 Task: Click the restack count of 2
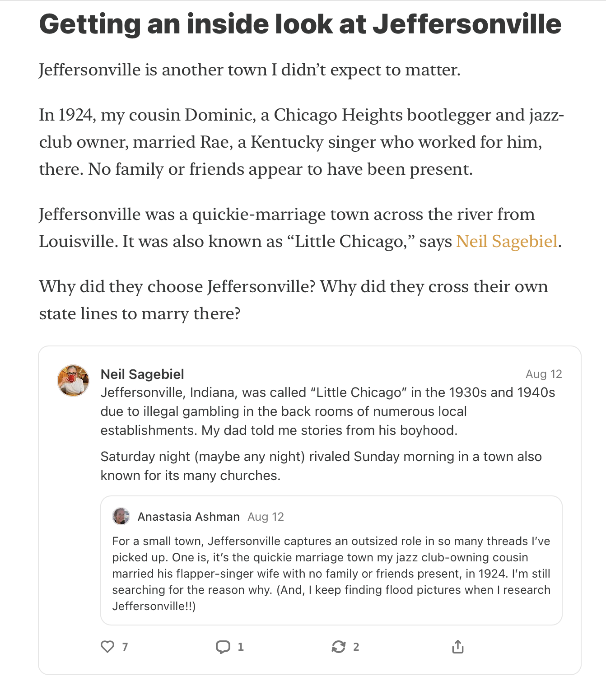[x=356, y=647]
